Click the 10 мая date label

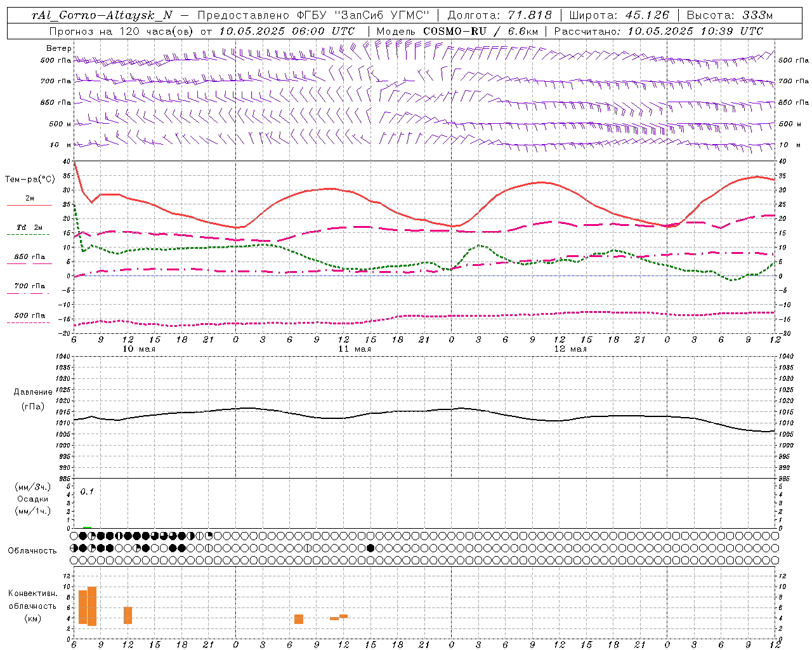click(138, 349)
